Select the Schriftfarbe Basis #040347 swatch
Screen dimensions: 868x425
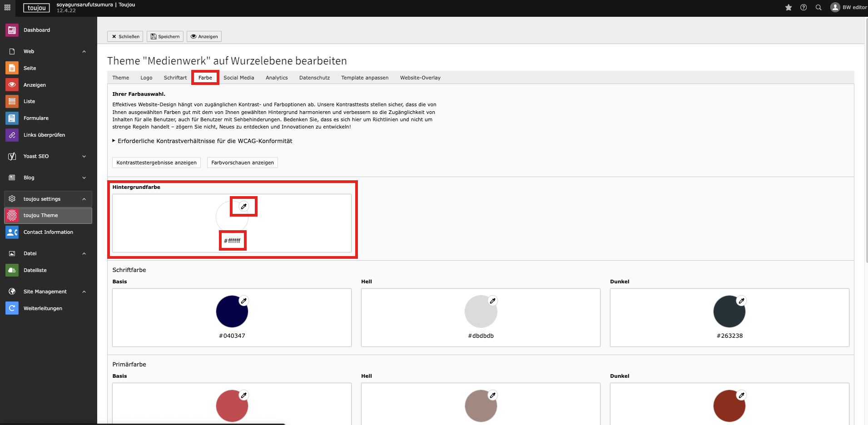[232, 311]
